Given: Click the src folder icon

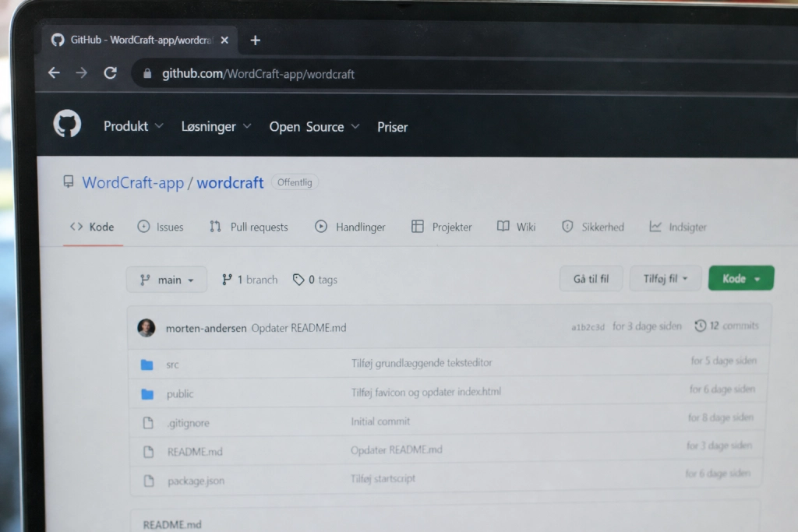Looking at the screenshot, I should pos(147,365).
